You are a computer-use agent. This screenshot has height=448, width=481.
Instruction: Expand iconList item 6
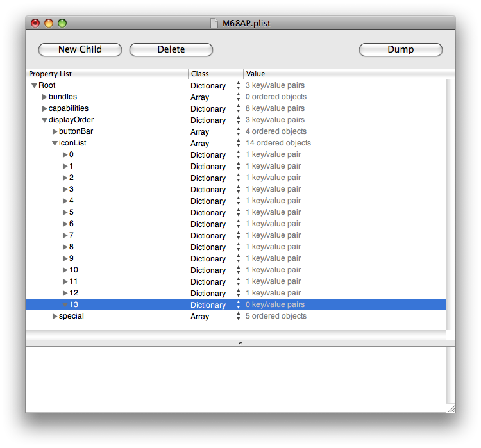65,224
